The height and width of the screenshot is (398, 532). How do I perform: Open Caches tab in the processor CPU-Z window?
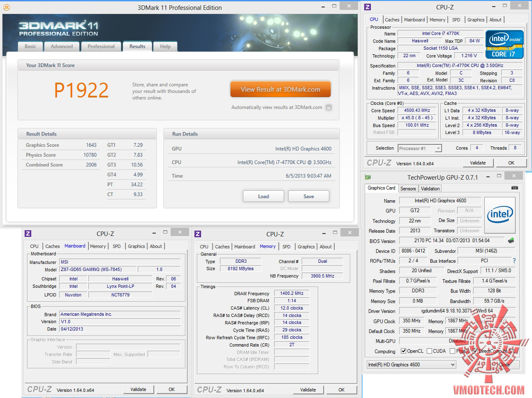(392, 20)
